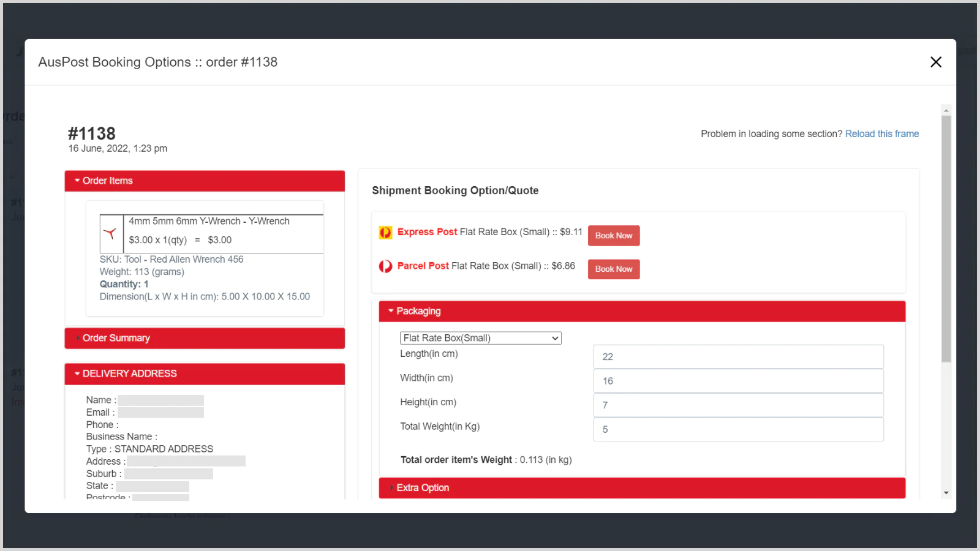Book Now for Express Post option
Viewport: 980px width, 551px height.
click(613, 236)
